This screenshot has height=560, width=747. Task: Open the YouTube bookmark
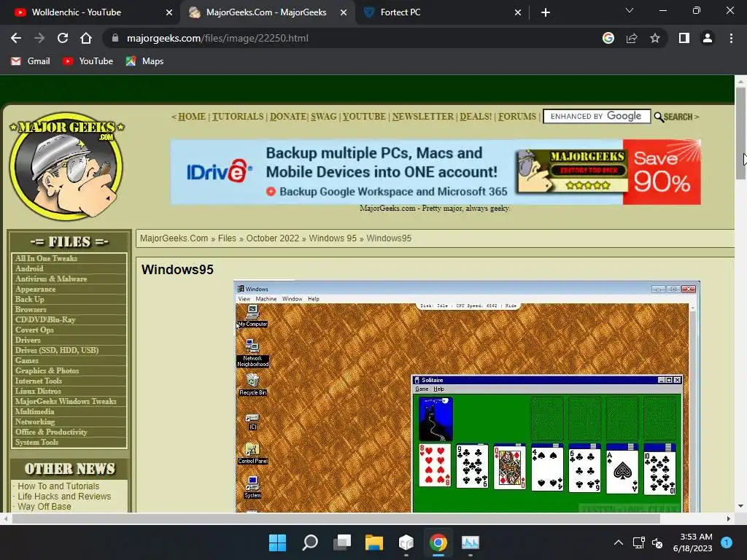(88, 61)
